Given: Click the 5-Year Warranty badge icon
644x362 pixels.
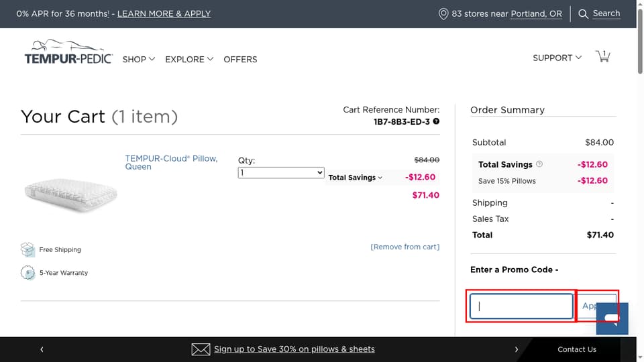Looking at the screenshot, I should click(x=28, y=273).
